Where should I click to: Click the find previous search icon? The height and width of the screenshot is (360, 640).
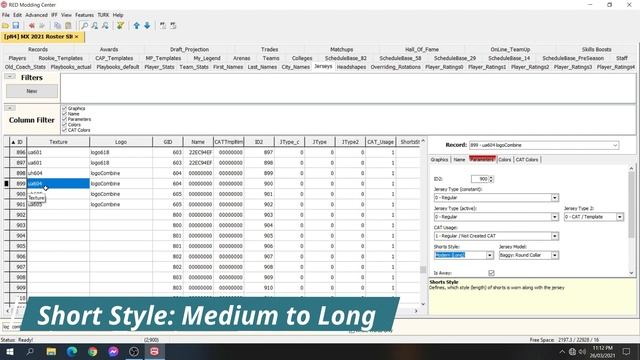pos(105,26)
